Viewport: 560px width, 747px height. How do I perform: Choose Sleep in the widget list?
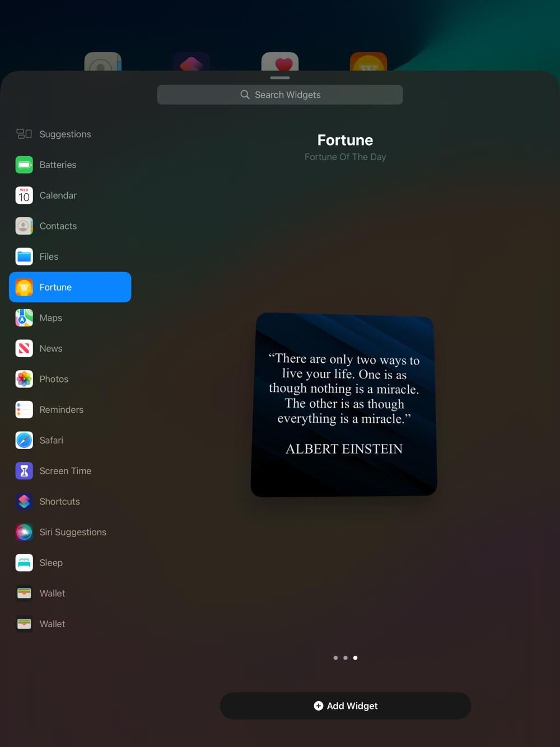pyautogui.click(x=70, y=563)
